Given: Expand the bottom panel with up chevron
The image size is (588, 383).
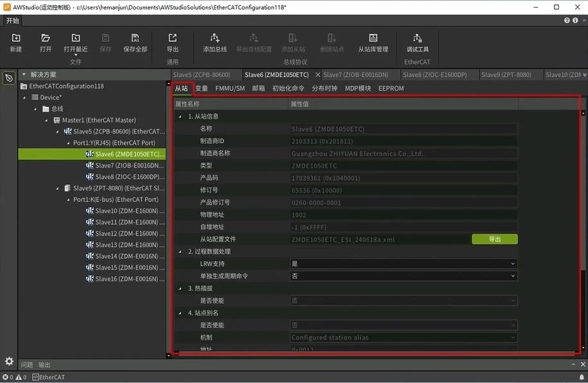Looking at the screenshot, I should coord(573,364).
